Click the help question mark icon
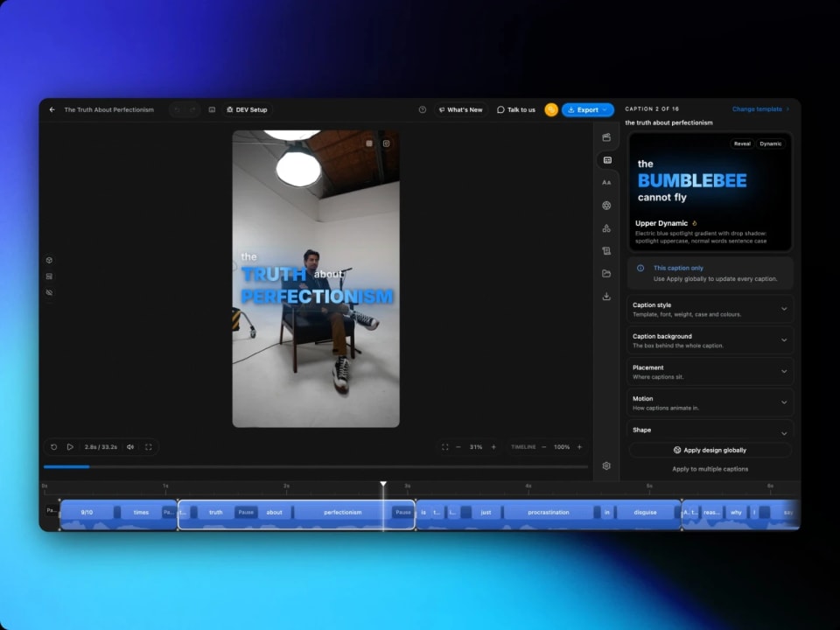Viewport: 840px width, 630px height. pos(422,110)
